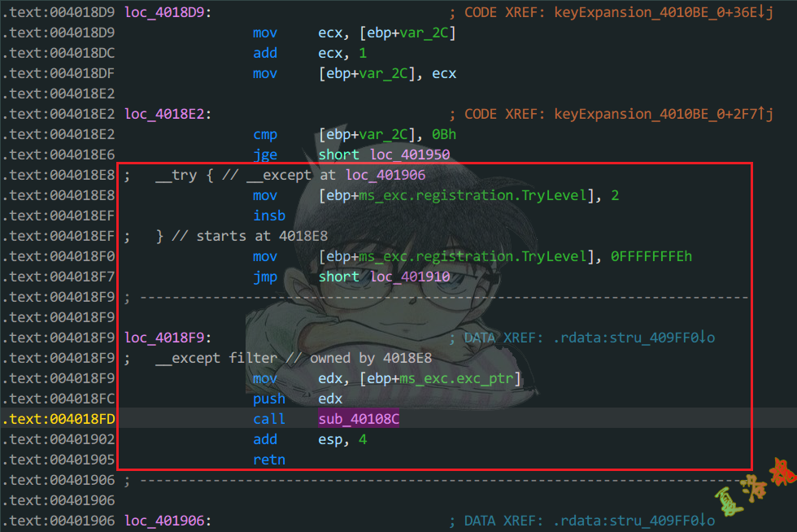Select the highlighted address .text:004018FD

click(59, 419)
